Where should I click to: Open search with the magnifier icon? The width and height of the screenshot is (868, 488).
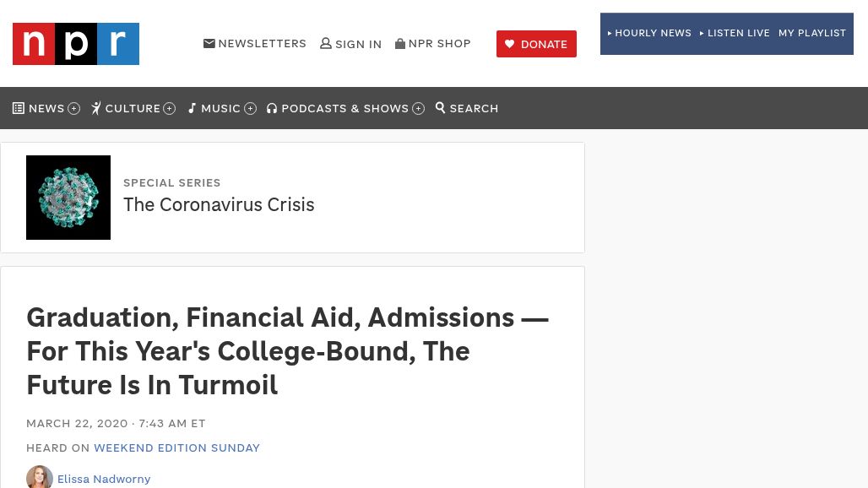[x=441, y=108]
